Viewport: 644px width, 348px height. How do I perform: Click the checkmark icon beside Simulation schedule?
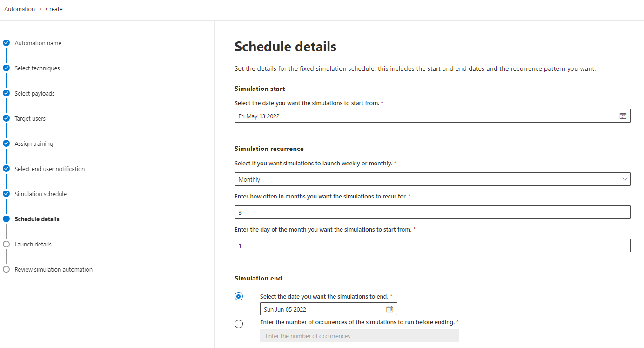6,193
